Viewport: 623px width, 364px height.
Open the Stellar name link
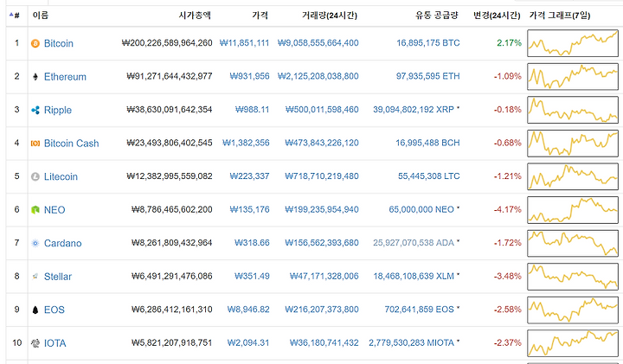point(58,277)
